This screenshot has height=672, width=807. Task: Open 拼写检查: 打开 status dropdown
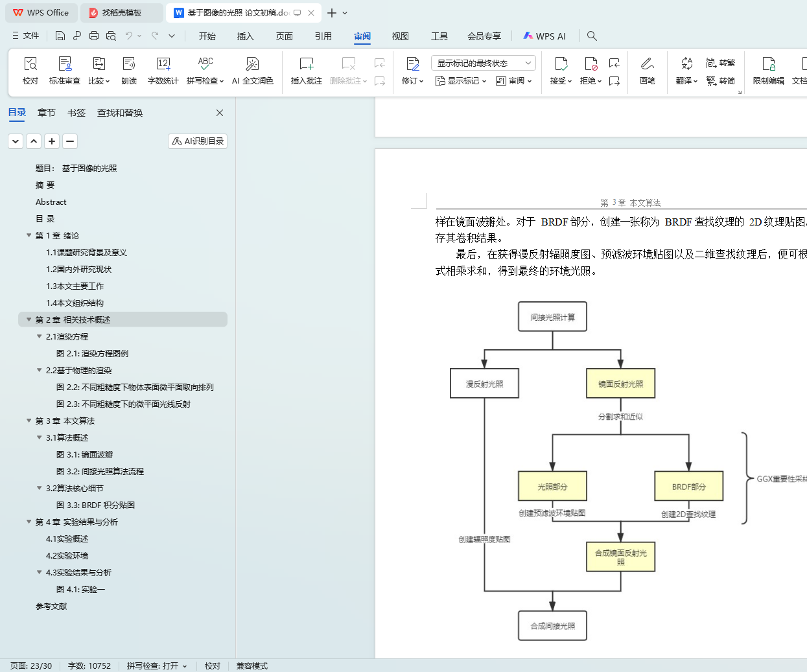[x=157, y=666]
